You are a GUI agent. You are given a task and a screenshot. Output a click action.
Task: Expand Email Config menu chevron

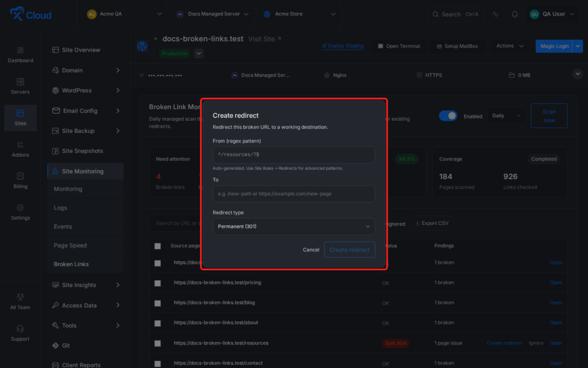tap(118, 111)
